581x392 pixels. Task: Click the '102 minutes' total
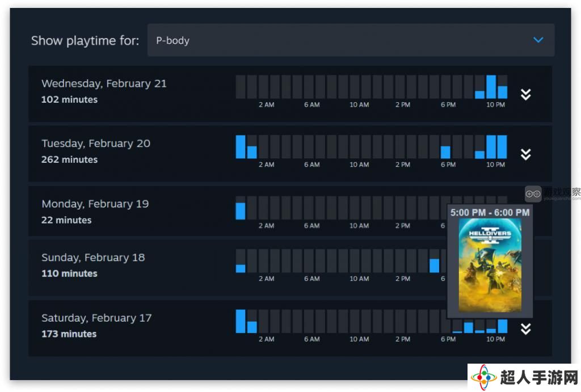point(70,99)
